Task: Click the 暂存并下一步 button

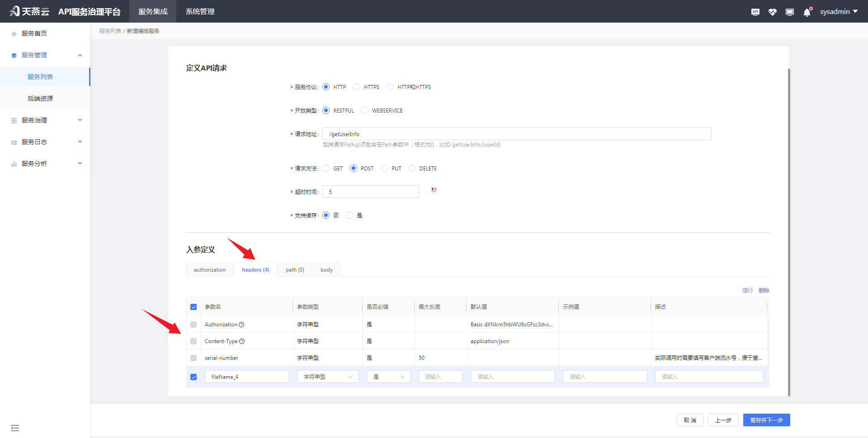Action: 766,420
